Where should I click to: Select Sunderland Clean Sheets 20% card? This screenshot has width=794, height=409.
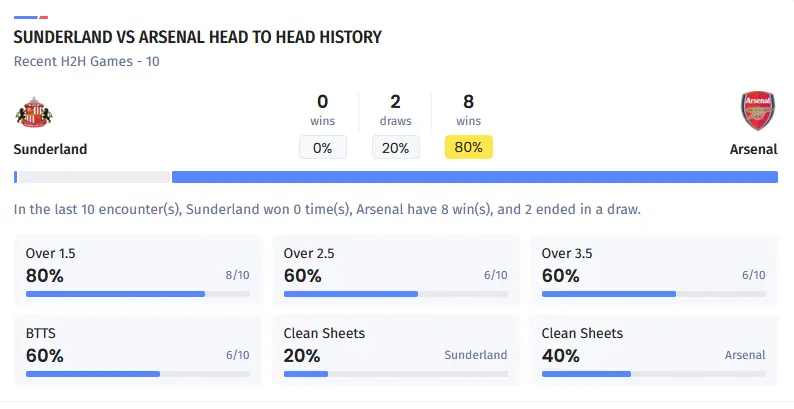coord(395,350)
